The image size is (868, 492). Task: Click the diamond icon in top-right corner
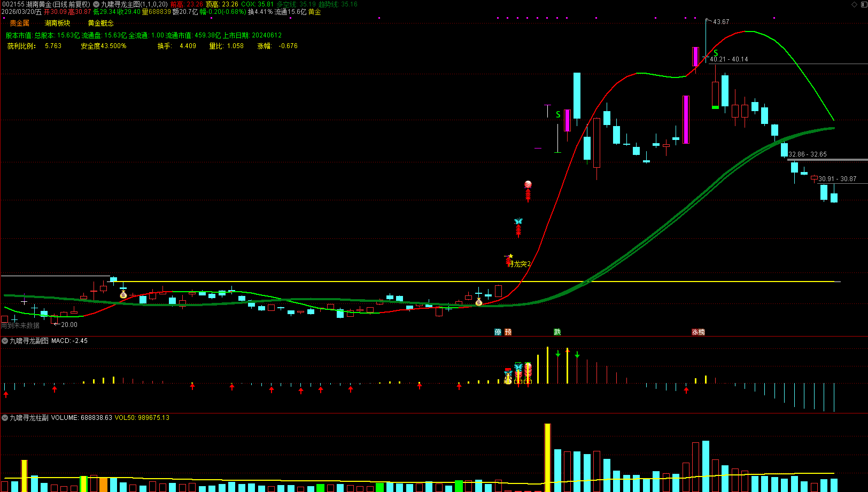click(854, 4)
